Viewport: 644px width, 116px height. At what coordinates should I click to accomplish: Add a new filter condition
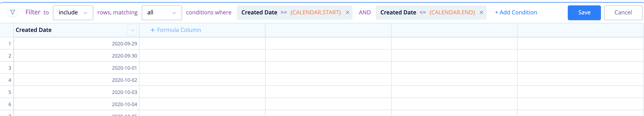click(x=516, y=12)
